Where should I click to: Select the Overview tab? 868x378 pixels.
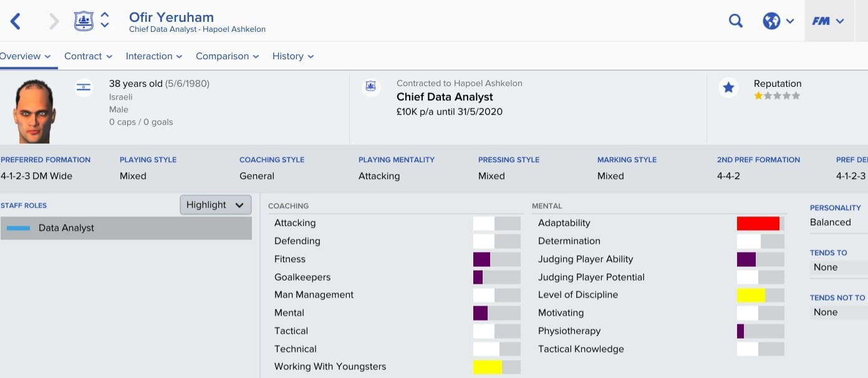[x=24, y=56]
